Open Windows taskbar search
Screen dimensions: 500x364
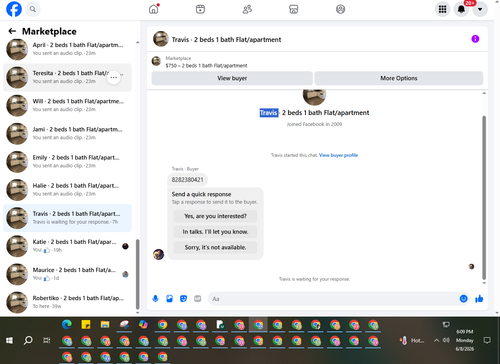pyautogui.click(x=28, y=340)
